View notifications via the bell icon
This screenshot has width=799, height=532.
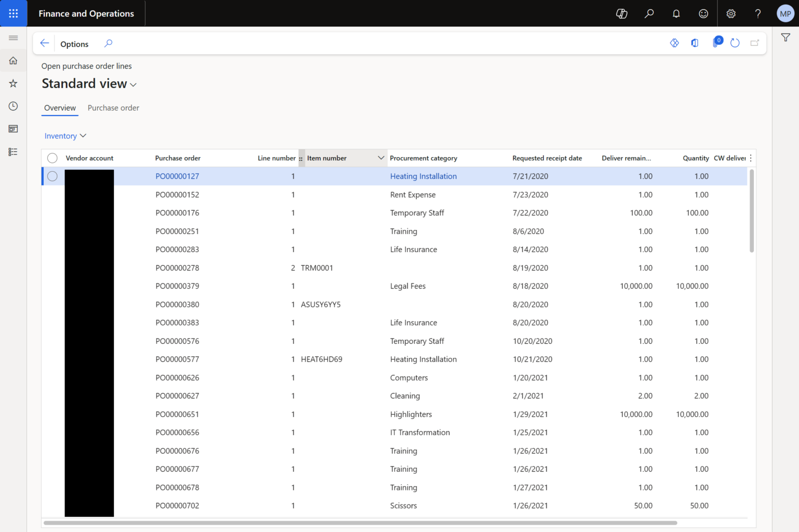pos(676,14)
